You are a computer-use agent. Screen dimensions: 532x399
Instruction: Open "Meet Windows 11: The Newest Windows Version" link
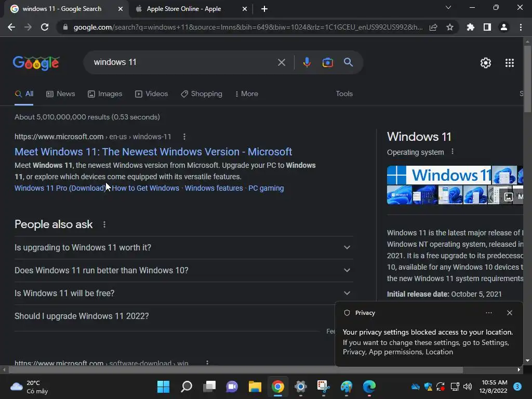[153, 152]
